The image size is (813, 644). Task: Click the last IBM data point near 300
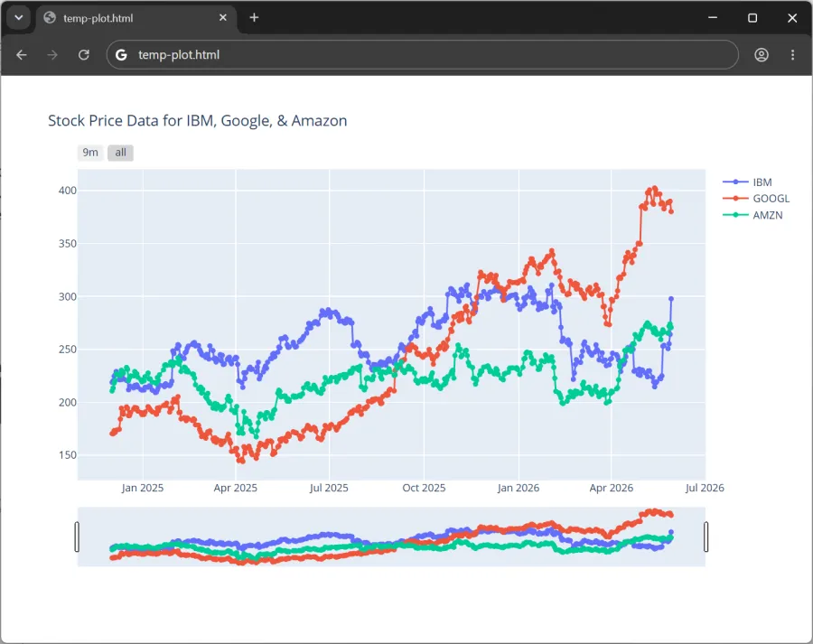coord(671,299)
